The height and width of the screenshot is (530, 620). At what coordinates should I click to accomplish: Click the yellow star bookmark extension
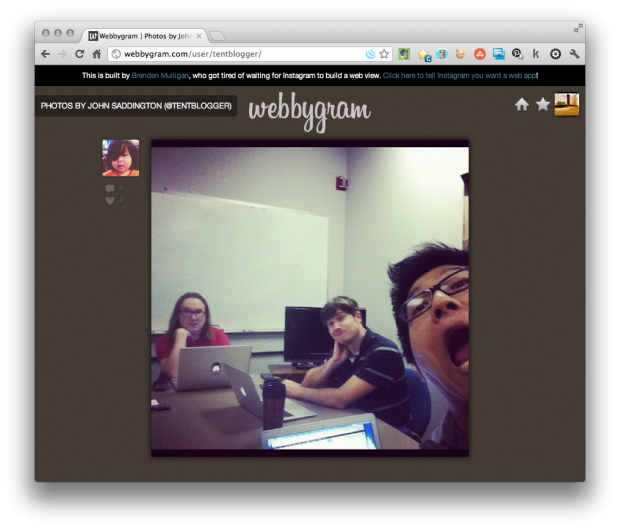coord(424,55)
